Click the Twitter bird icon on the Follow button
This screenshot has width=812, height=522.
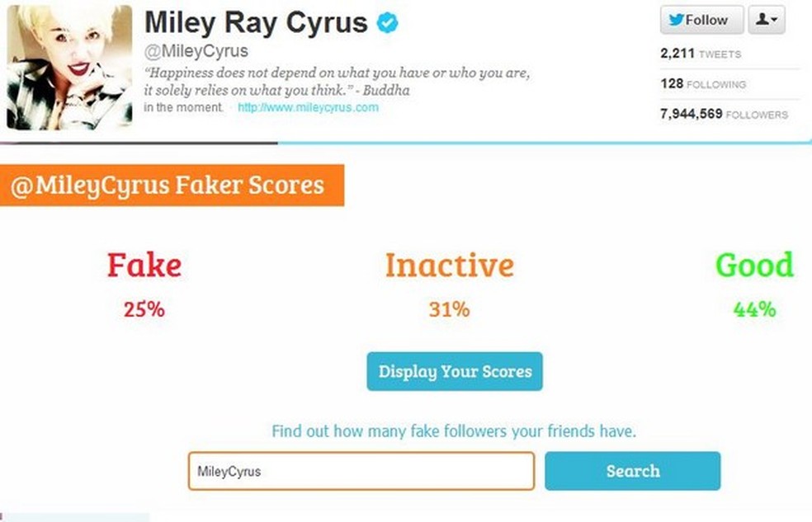coord(677,20)
